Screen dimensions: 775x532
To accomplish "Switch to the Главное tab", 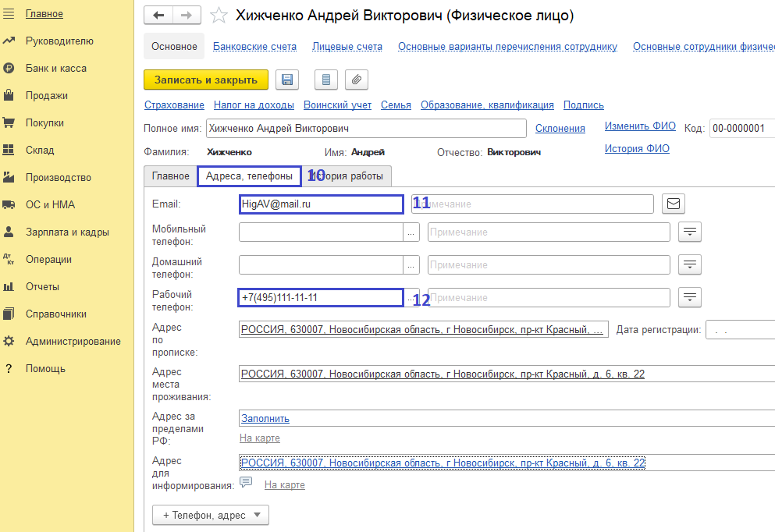I will coord(170,176).
